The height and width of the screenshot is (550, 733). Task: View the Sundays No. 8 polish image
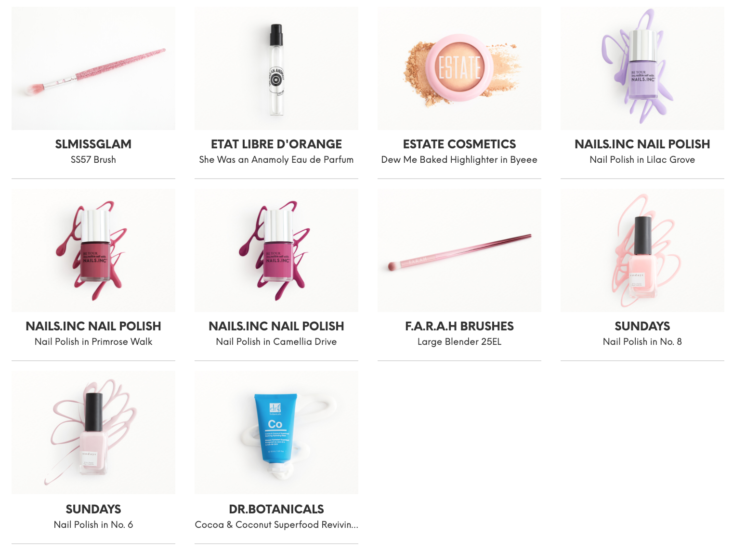[642, 250]
